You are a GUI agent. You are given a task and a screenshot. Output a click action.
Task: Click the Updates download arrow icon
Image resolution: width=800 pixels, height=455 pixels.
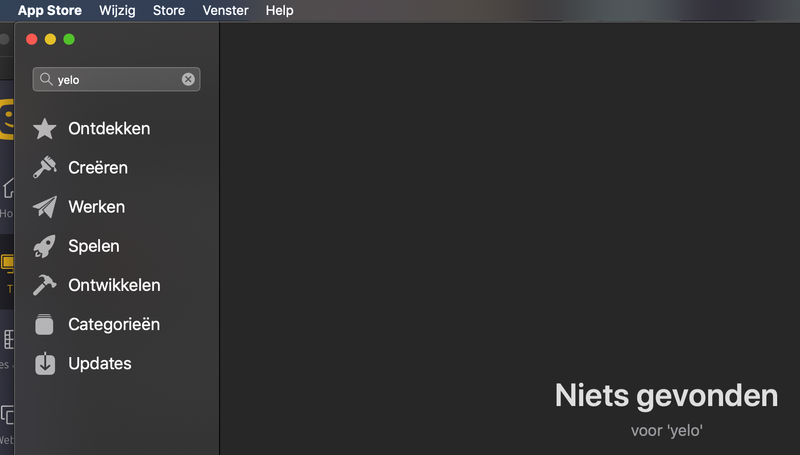44,363
